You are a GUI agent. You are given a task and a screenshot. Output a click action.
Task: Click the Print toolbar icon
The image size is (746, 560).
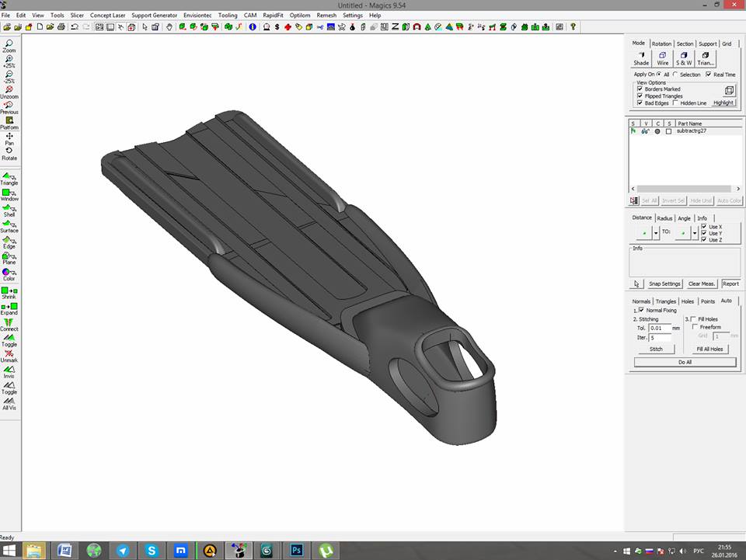pyautogui.click(x=61, y=27)
